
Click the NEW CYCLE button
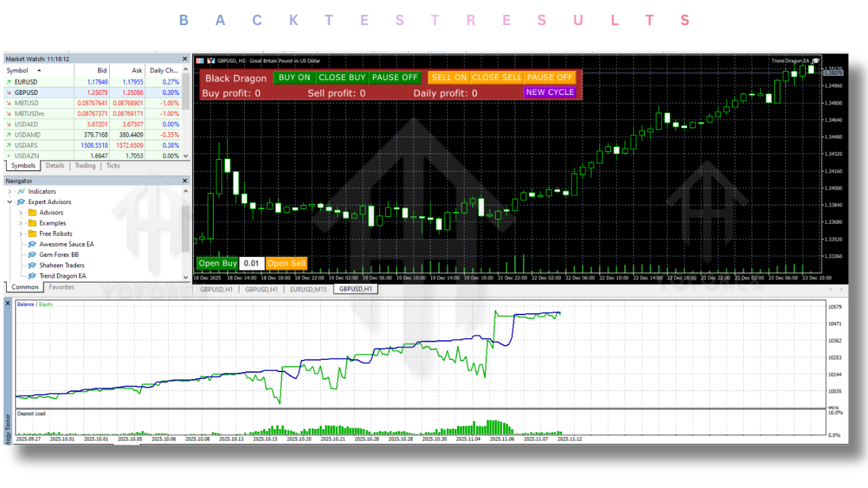click(x=550, y=91)
